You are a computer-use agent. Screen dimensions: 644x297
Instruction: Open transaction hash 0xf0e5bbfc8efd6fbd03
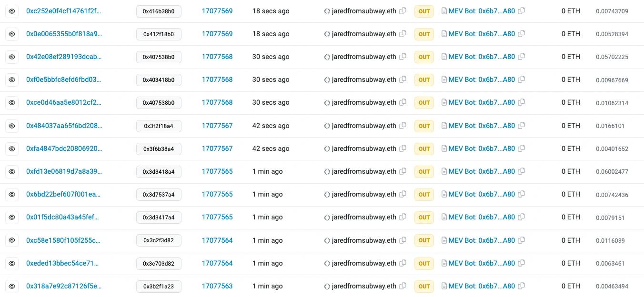point(64,79)
